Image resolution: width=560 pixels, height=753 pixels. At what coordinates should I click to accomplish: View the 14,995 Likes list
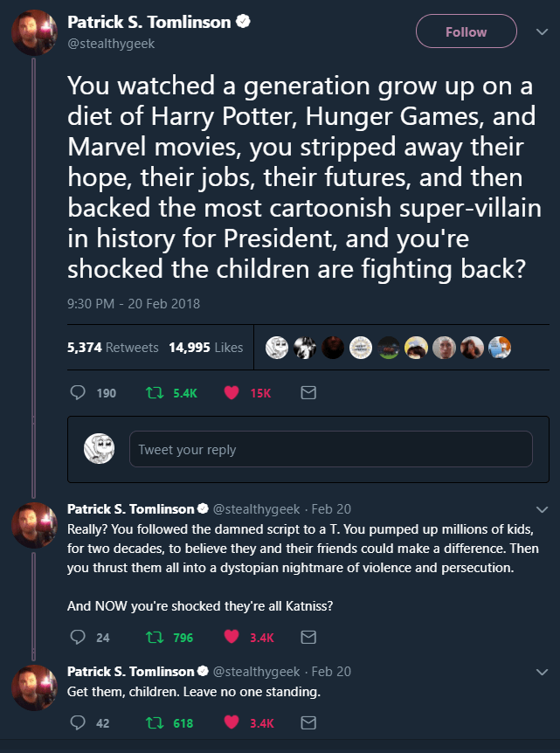(x=206, y=347)
